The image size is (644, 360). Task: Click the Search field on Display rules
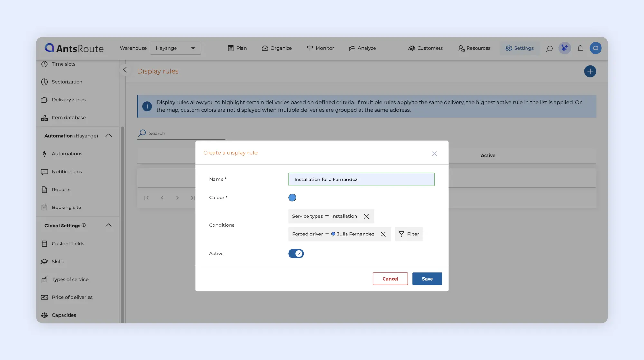[181, 133]
